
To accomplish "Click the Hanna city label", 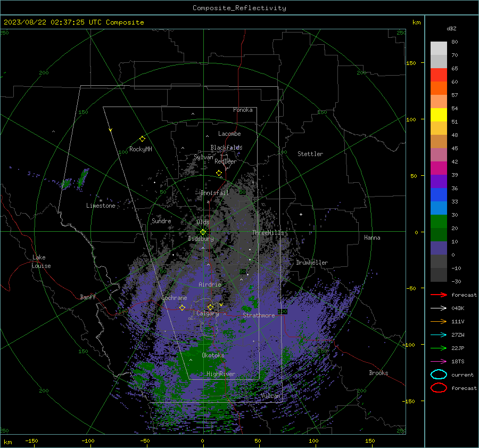I will [x=372, y=238].
